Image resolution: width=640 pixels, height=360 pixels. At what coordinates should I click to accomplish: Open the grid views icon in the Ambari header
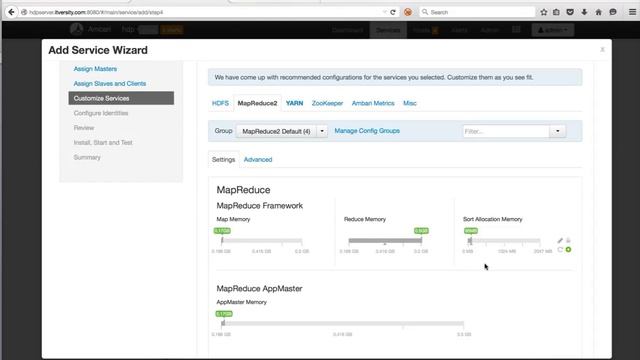(516, 29)
